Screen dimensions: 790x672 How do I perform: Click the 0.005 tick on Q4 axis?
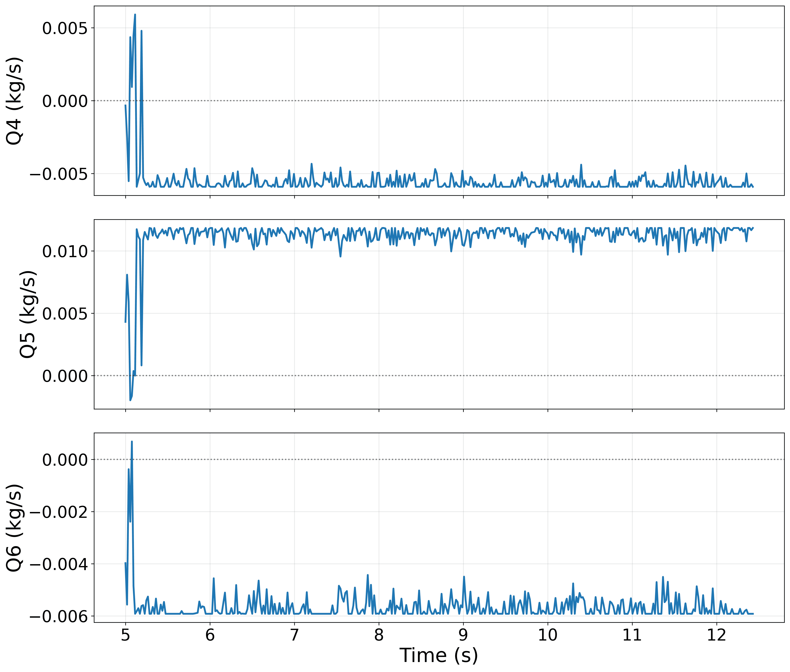click(65, 28)
